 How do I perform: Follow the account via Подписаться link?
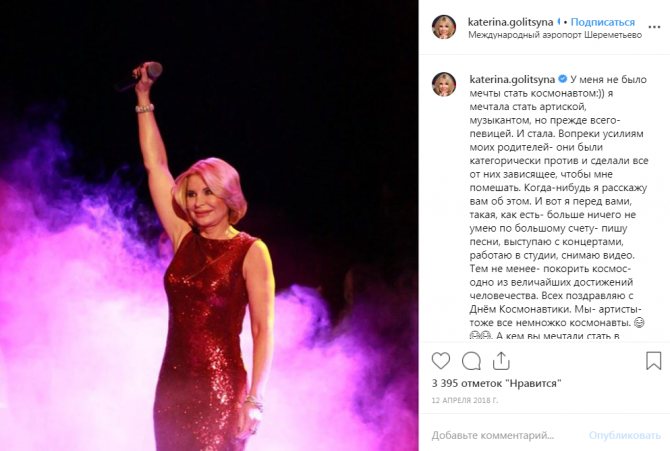[x=602, y=22]
